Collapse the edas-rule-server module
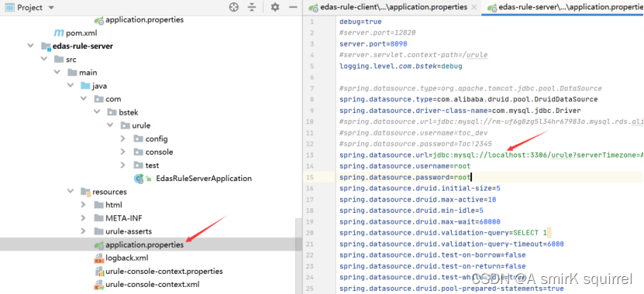644x294 pixels. 31,46
